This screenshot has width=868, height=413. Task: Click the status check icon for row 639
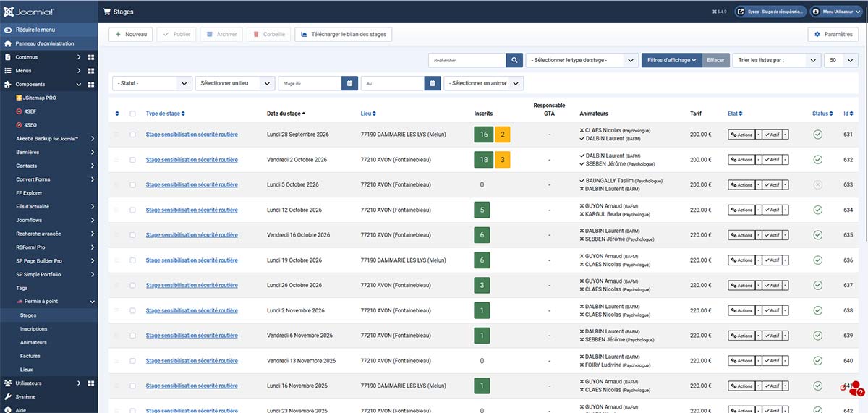click(817, 336)
